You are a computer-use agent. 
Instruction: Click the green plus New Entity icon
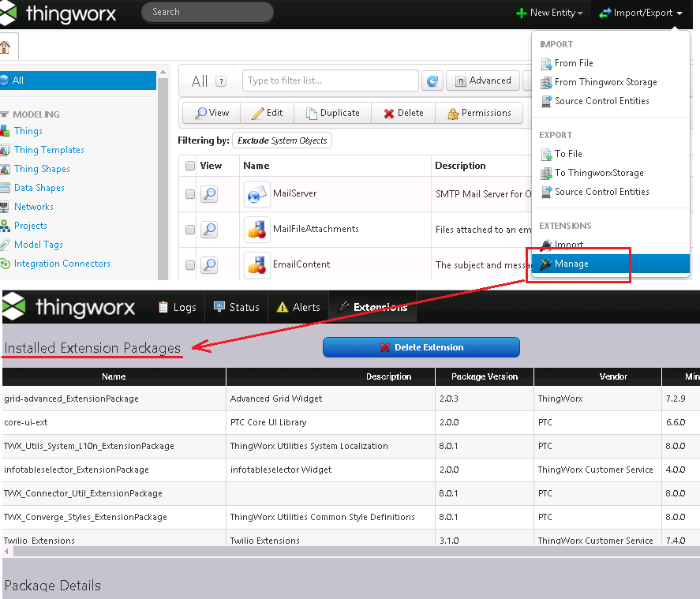tap(521, 13)
